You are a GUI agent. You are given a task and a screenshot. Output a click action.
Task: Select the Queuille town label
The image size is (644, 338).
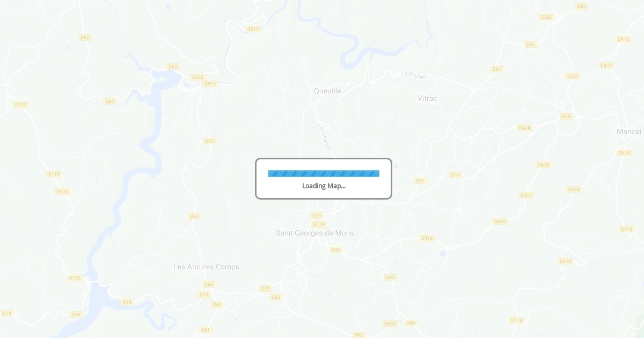pyautogui.click(x=327, y=91)
